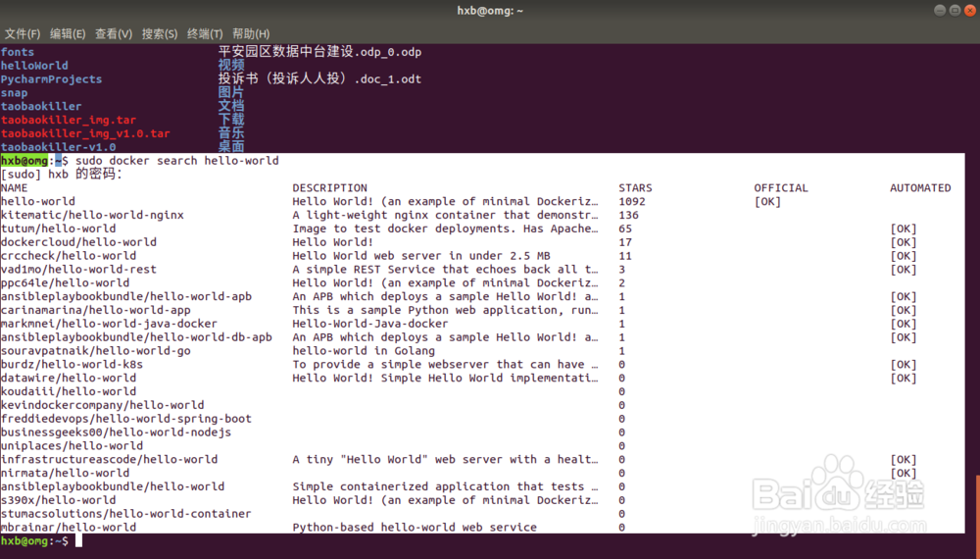The image size is (980, 559).
Task: Click the [OK] under OFFICIAL column
Action: point(767,201)
